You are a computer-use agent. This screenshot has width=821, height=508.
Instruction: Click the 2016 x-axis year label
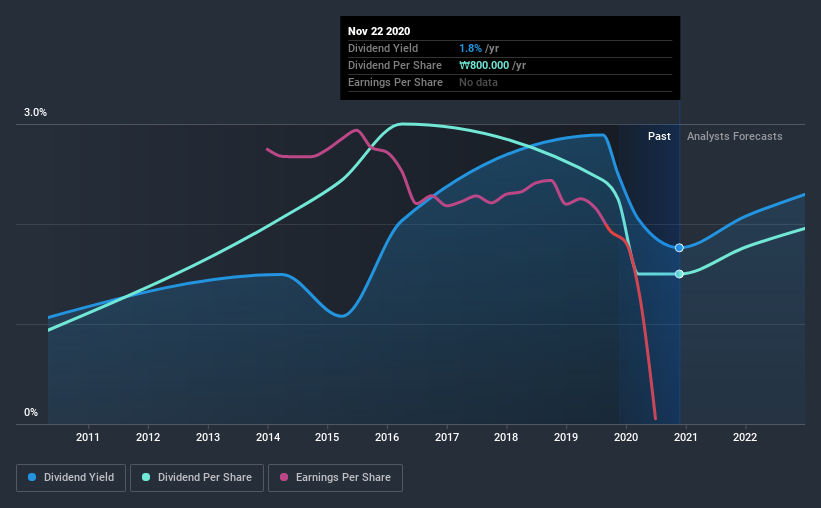tap(387, 437)
